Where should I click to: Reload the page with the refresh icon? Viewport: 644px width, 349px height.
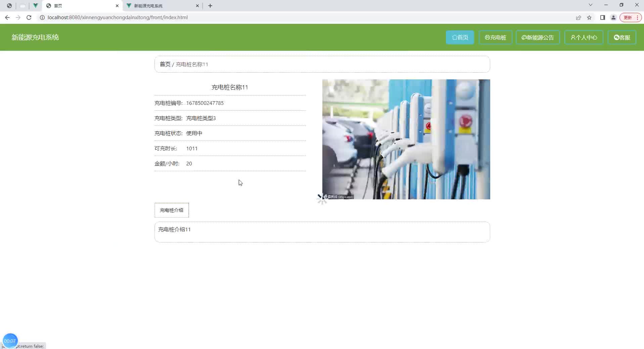point(29,17)
